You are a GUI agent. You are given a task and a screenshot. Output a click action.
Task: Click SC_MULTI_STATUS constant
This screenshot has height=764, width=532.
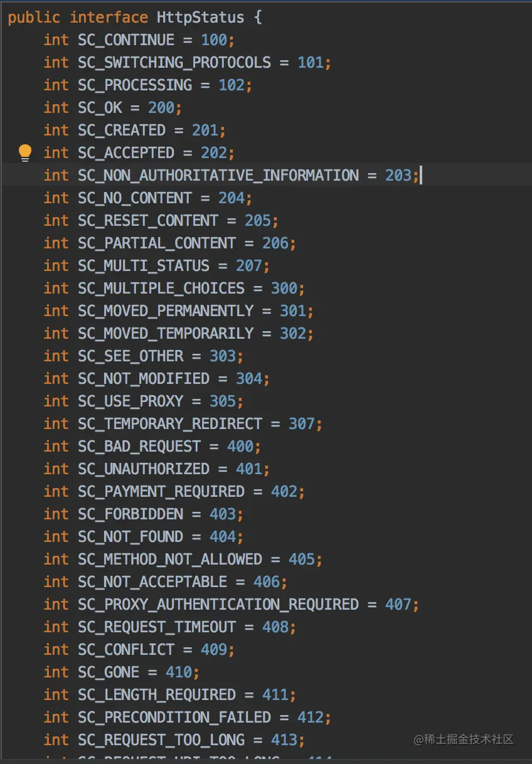144,266
